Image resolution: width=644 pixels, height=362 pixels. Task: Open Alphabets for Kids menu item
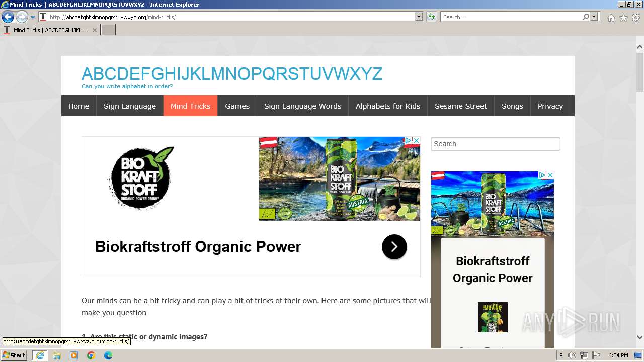coord(388,106)
